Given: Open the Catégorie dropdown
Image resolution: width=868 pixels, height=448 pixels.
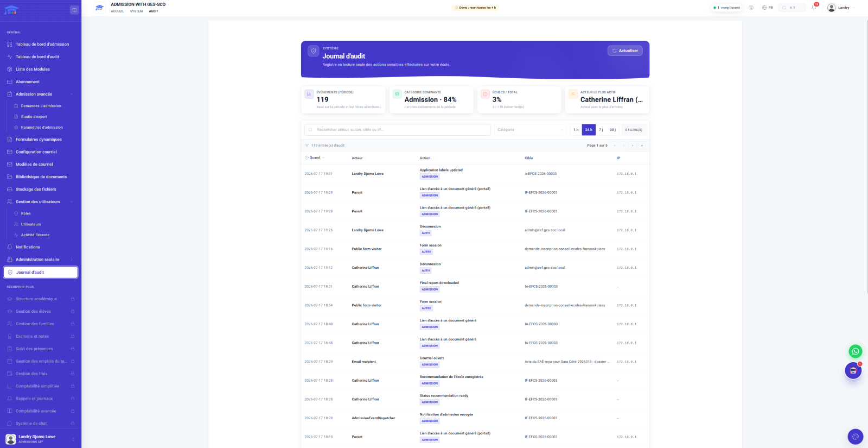Looking at the screenshot, I should point(530,130).
